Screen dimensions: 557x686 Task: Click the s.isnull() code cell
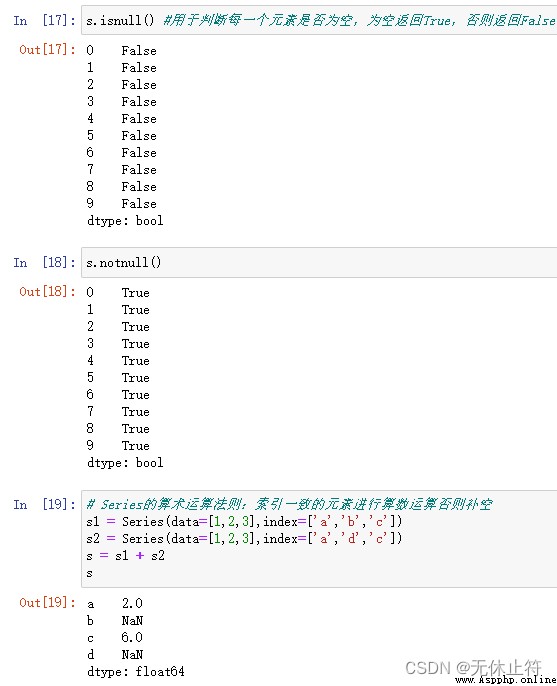point(319,20)
